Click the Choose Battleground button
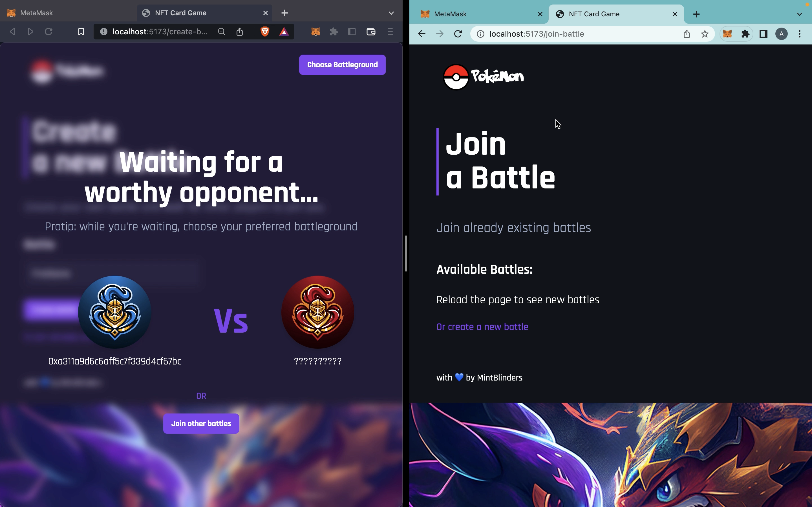The image size is (812, 507). click(x=342, y=65)
